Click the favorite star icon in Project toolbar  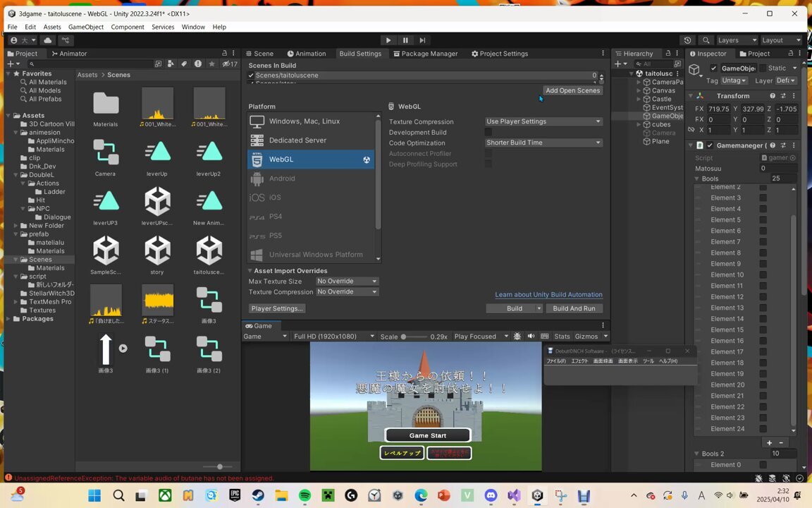point(211,64)
